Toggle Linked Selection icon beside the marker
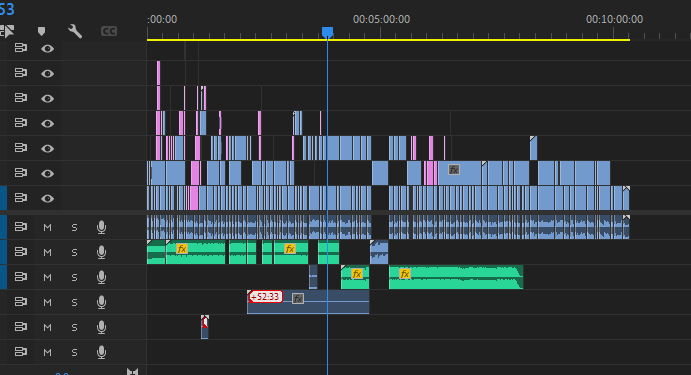 (x=7, y=31)
